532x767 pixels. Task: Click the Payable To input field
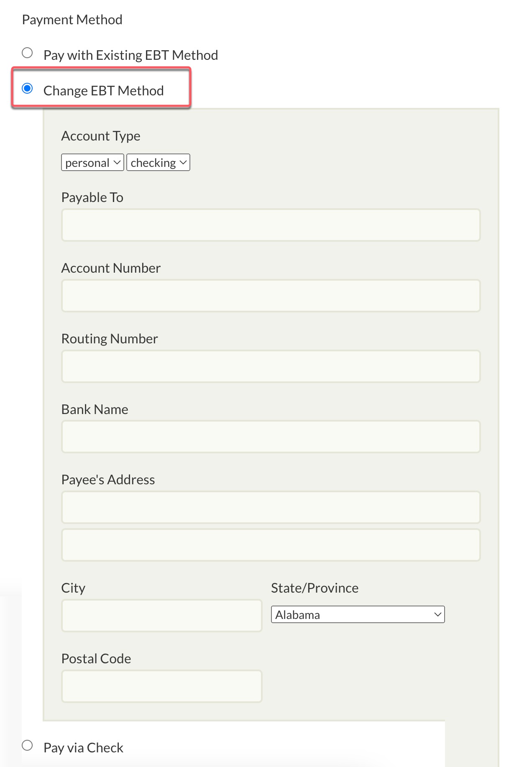[x=271, y=225]
